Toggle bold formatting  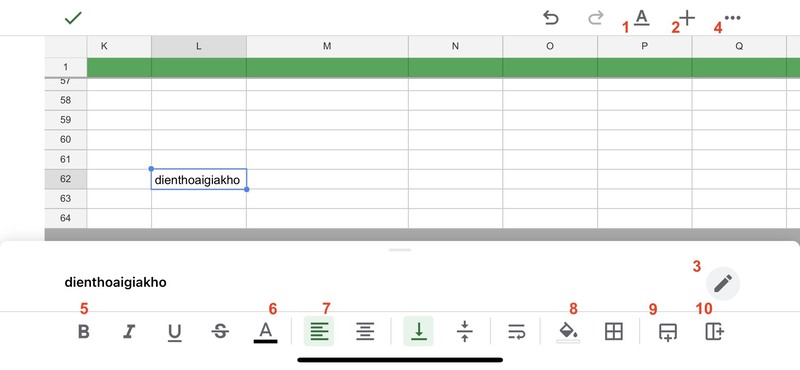(84, 332)
